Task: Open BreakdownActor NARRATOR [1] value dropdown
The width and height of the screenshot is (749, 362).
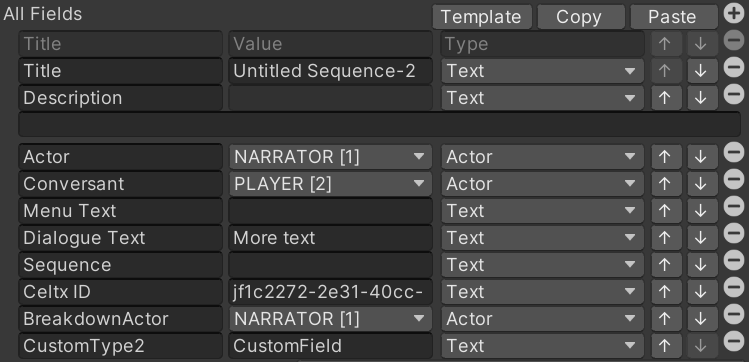Action: (331, 319)
